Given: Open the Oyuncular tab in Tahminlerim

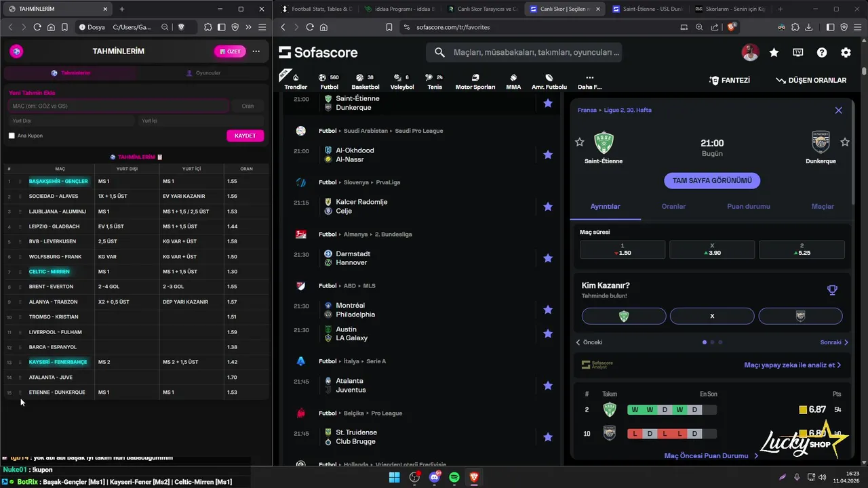Looking at the screenshot, I should (x=203, y=73).
